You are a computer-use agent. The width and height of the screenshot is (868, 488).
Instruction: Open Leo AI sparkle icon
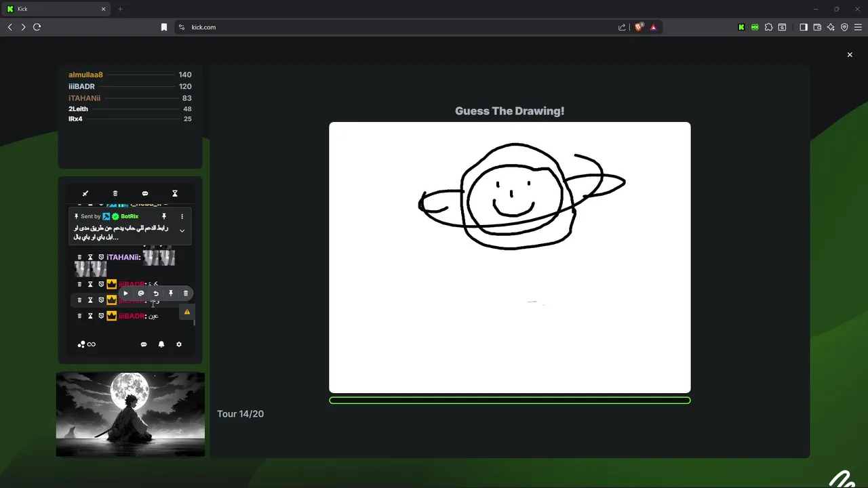pos(831,27)
